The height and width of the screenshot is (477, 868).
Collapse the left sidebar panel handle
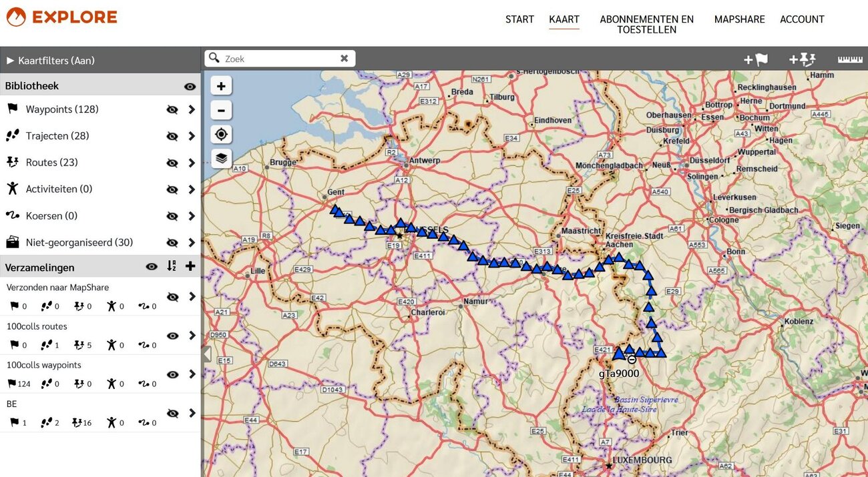click(206, 354)
